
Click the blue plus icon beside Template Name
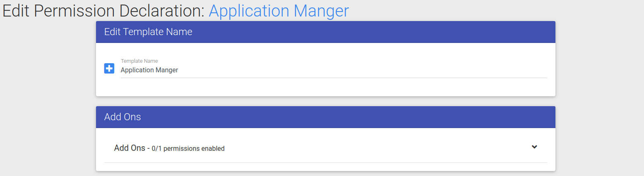click(109, 69)
